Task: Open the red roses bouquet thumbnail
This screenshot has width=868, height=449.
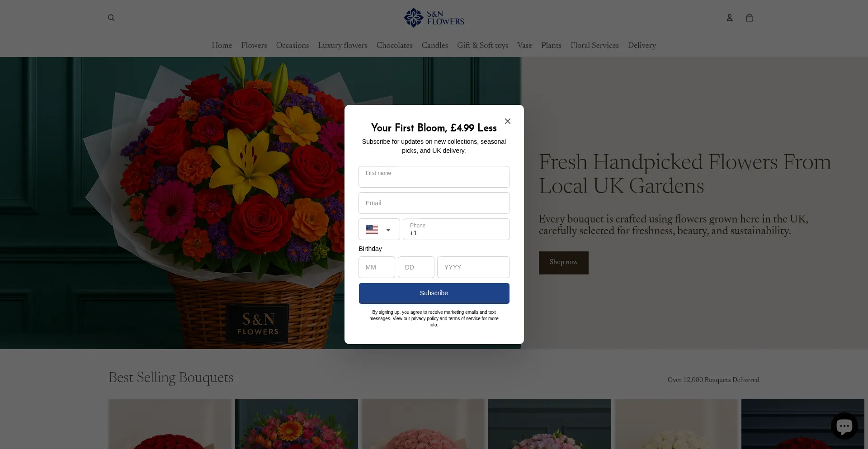Action: [x=170, y=424]
